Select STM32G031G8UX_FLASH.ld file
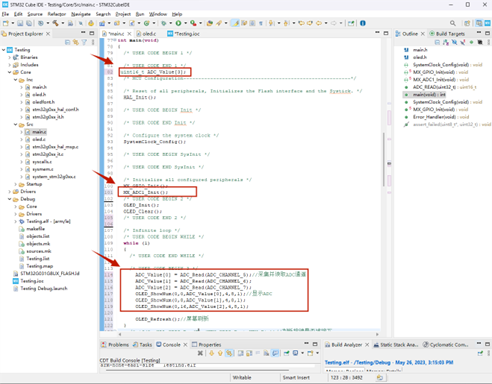Image resolution: width=492 pixels, height=384 pixels. point(50,273)
